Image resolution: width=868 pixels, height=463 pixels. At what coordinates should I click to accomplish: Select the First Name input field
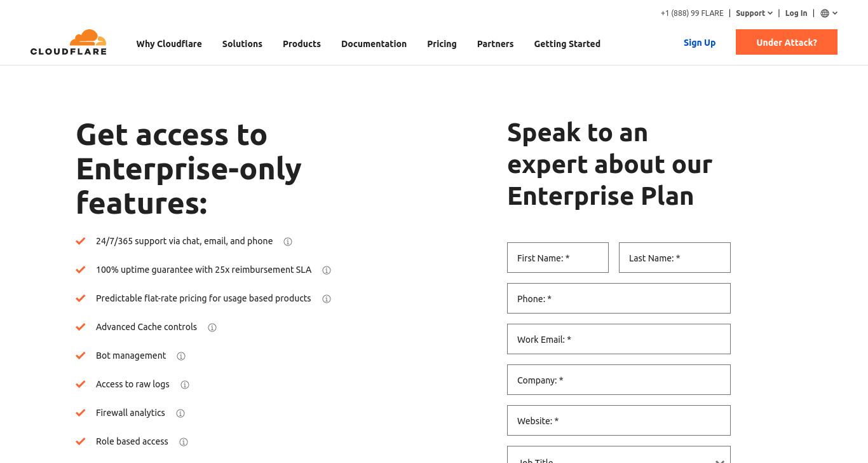558,258
